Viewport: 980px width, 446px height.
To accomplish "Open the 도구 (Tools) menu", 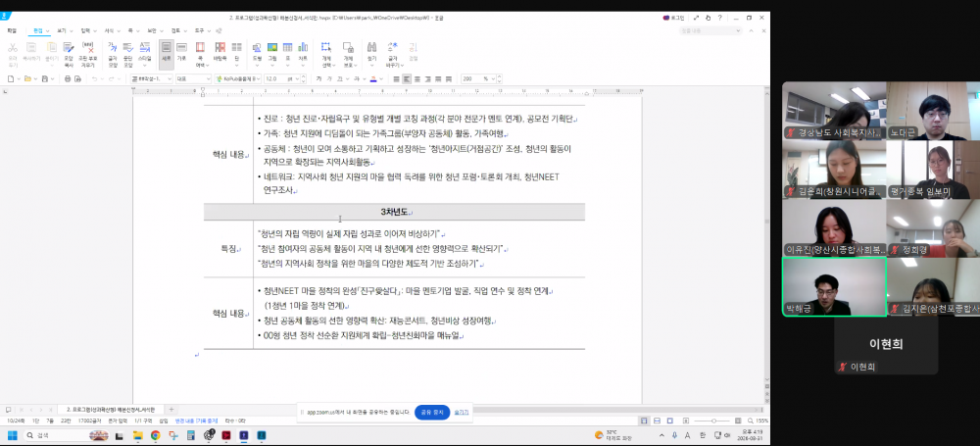I will (201, 30).
